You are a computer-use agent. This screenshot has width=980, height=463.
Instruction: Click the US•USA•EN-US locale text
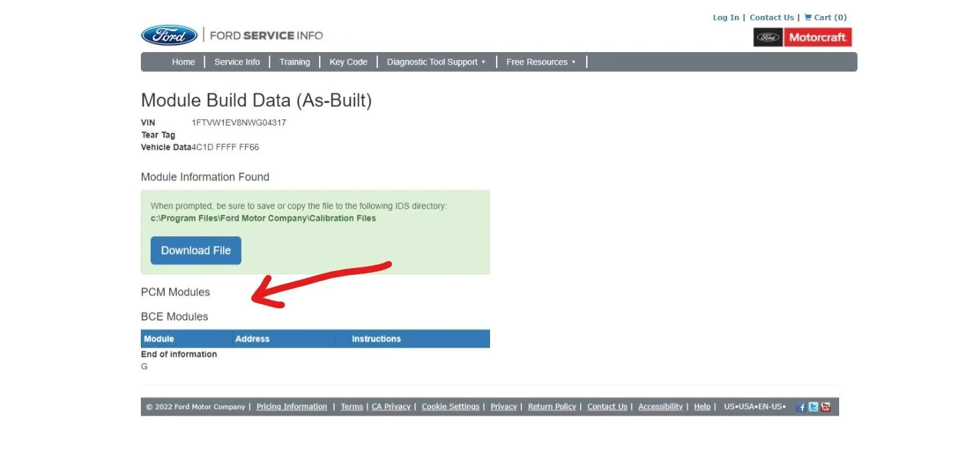pos(755,407)
